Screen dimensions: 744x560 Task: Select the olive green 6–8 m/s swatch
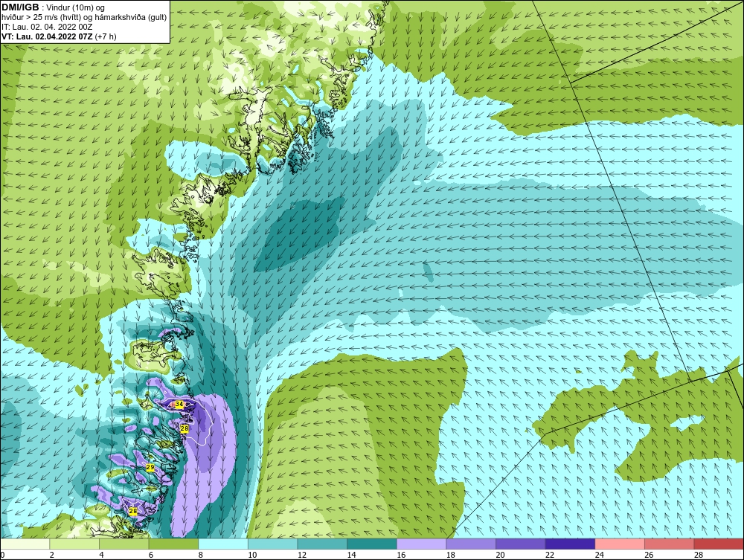[173, 544]
